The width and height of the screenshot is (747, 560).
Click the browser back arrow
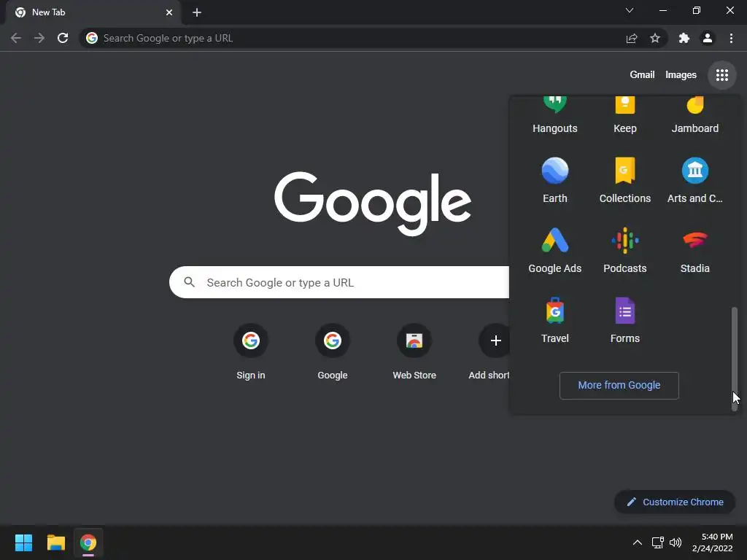[16, 38]
